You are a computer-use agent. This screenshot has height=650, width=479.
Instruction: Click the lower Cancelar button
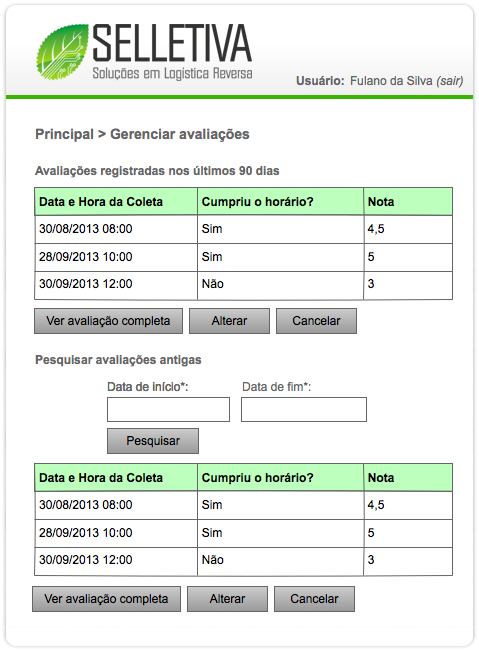pyautogui.click(x=314, y=599)
